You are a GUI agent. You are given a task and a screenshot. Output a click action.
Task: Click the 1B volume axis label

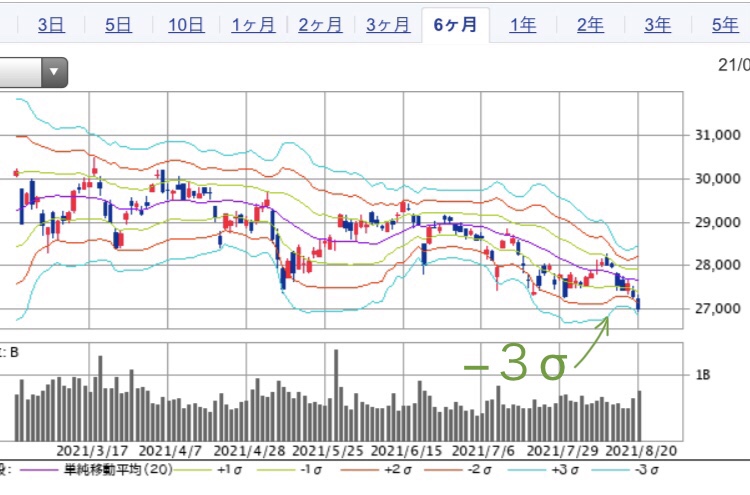[x=703, y=375]
